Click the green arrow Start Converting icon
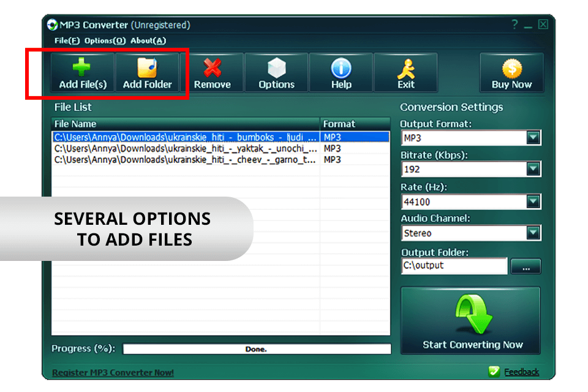This screenshot has width=588, height=392. coord(473,314)
